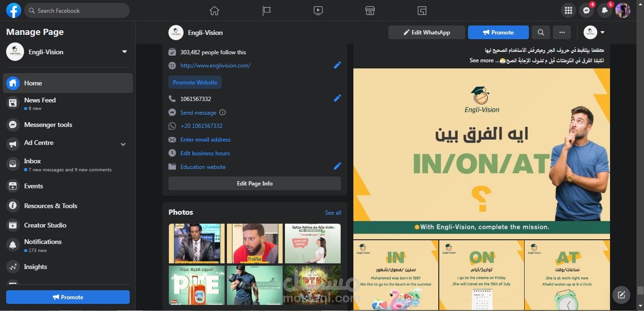Image resolution: width=644 pixels, height=311 pixels.
Task: Open the dumbbell workout photo thumbnail
Action: coord(255,285)
